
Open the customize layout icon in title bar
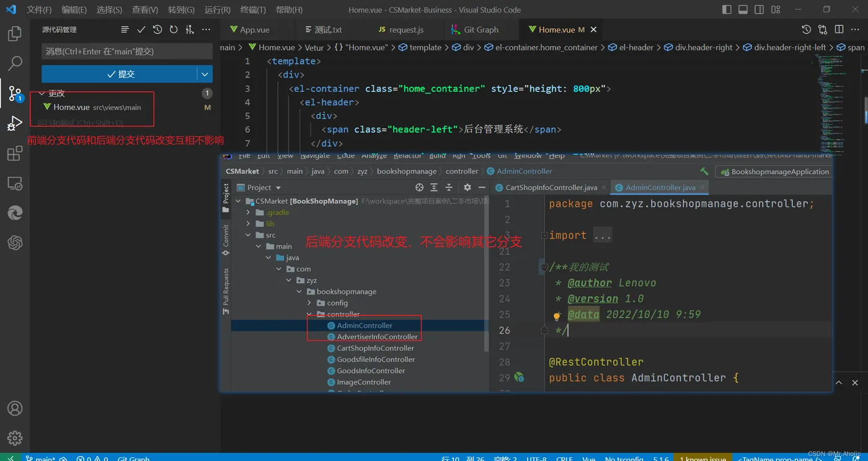point(776,9)
